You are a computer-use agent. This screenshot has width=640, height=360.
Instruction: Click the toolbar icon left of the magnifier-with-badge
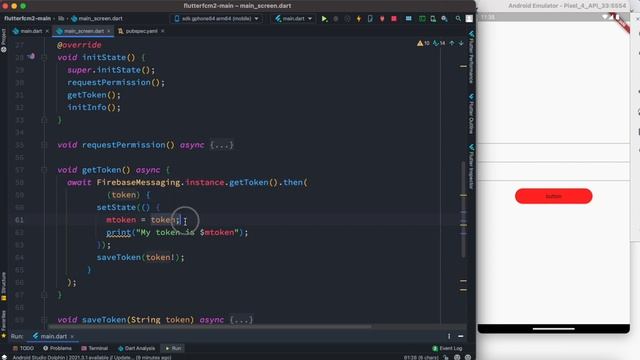[x=433, y=19]
